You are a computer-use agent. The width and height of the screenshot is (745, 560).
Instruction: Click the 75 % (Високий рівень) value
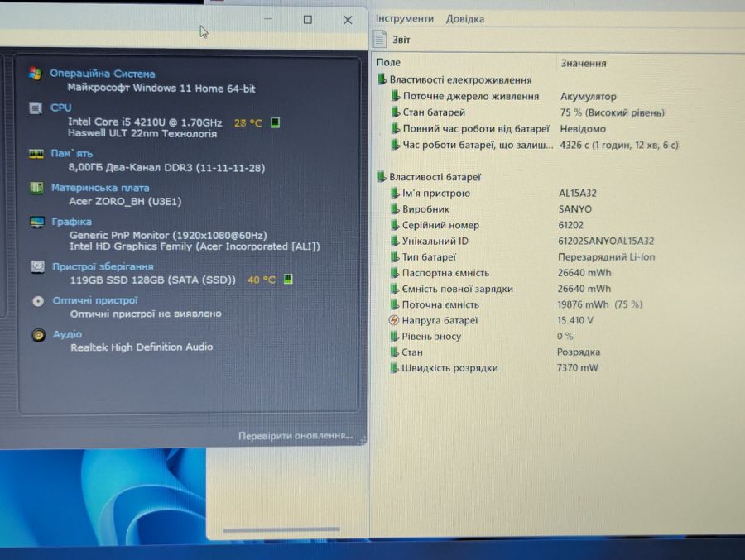point(612,112)
